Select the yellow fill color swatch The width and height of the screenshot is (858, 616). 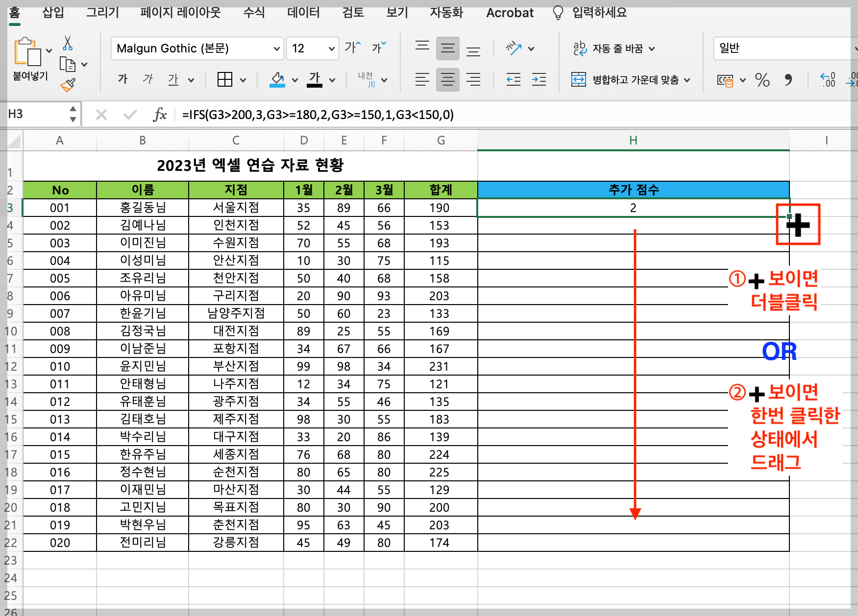pos(276,79)
